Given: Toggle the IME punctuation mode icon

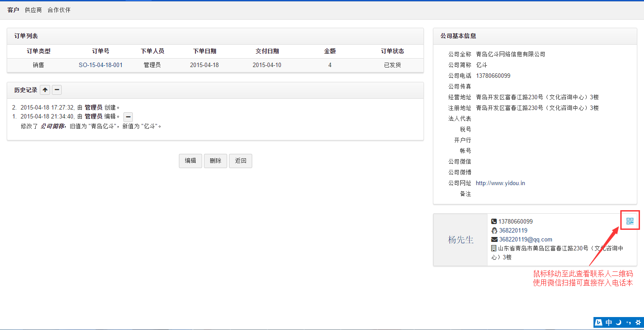Looking at the screenshot, I should click(x=628, y=322).
